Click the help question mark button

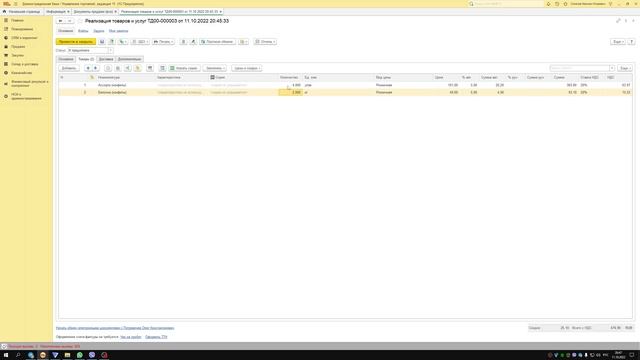point(631,42)
